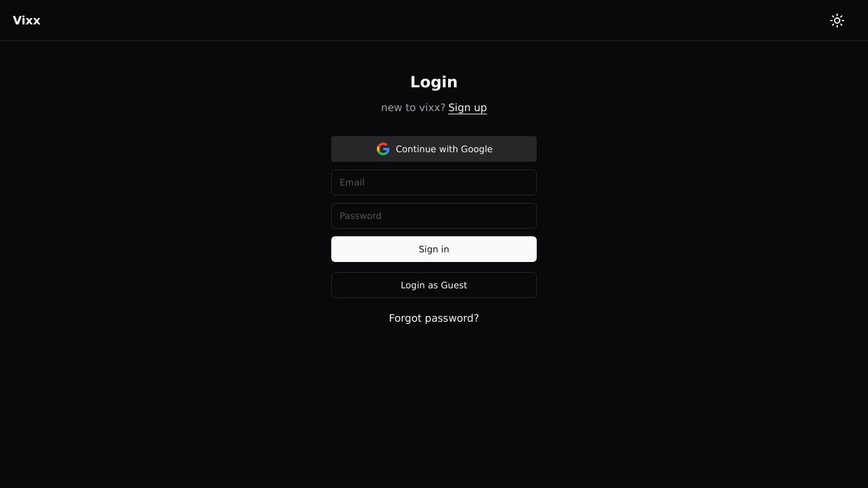
Task: Open the Forgot password? link
Action: (x=434, y=318)
